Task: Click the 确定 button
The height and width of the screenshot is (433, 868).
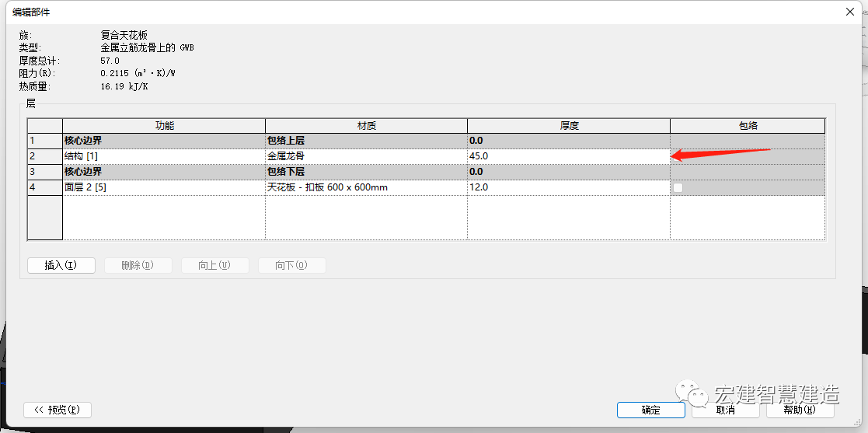Action: point(651,410)
